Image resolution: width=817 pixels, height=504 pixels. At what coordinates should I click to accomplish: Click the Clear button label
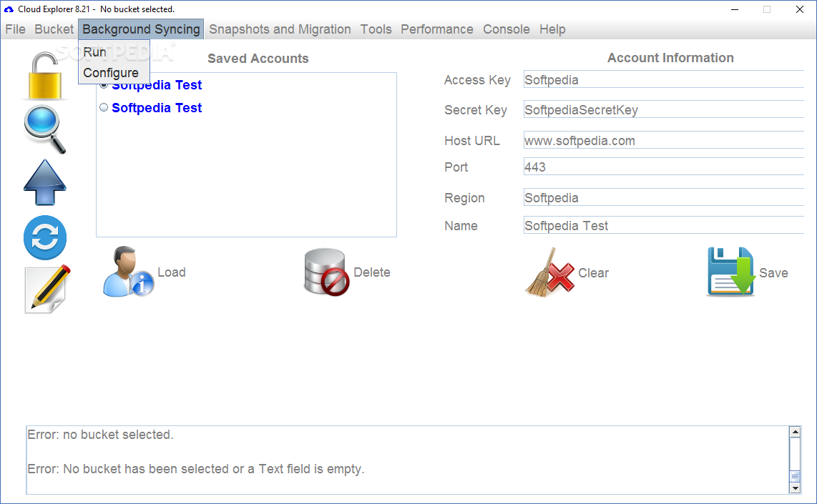point(593,273)
